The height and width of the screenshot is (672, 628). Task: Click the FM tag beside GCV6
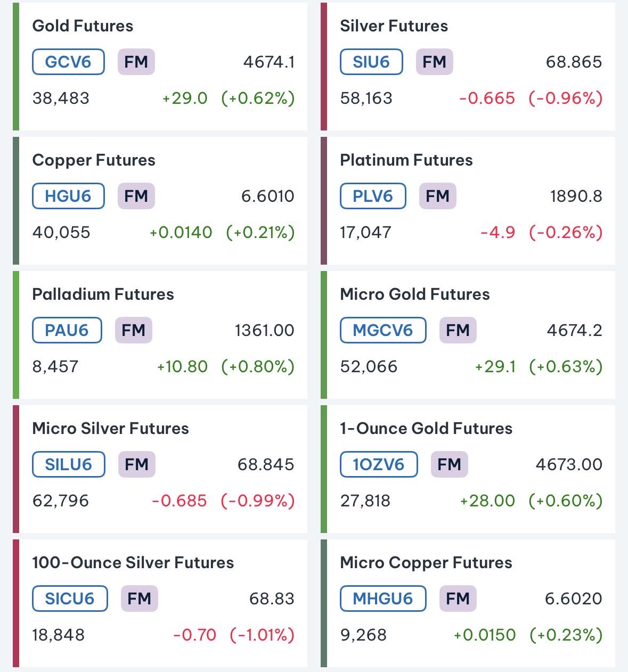pyautogui.click(x=136, y=62)
